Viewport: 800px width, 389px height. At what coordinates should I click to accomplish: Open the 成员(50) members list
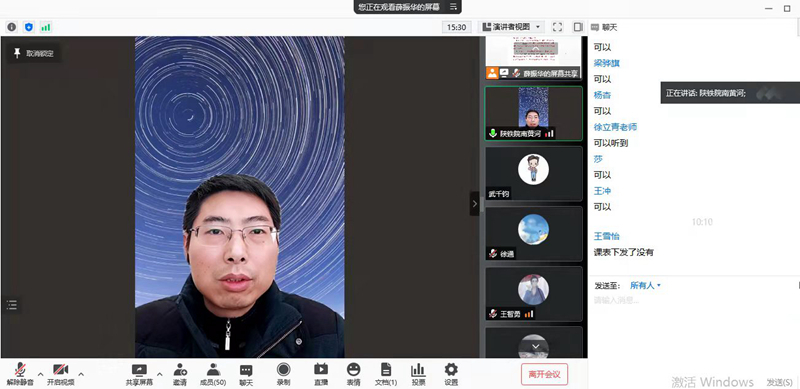coord(213,375)
